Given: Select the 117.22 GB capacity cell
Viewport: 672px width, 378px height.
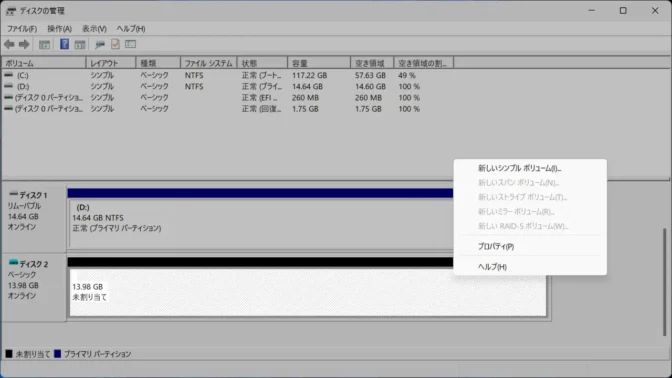Looking at the screenshot, I should coord(309,75).
